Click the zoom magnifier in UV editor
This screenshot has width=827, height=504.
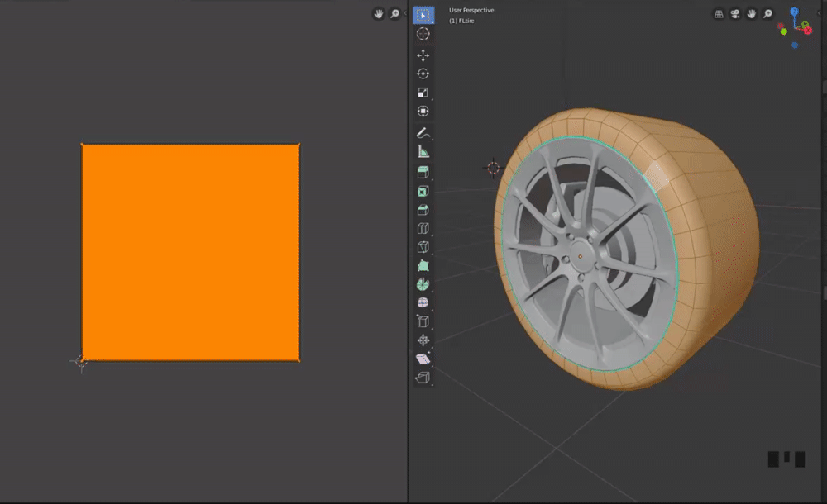394,14
